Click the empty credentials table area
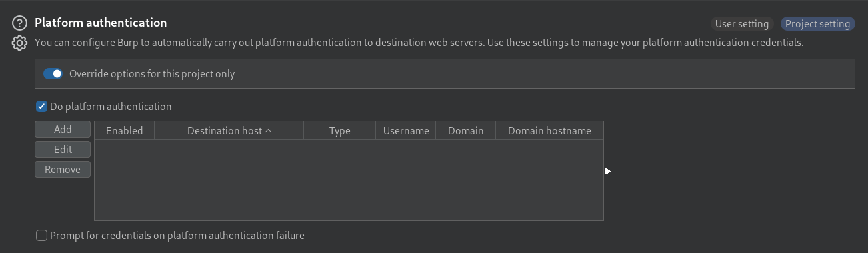868x253 pixels. pyautogui.click(x=349, y=180)
